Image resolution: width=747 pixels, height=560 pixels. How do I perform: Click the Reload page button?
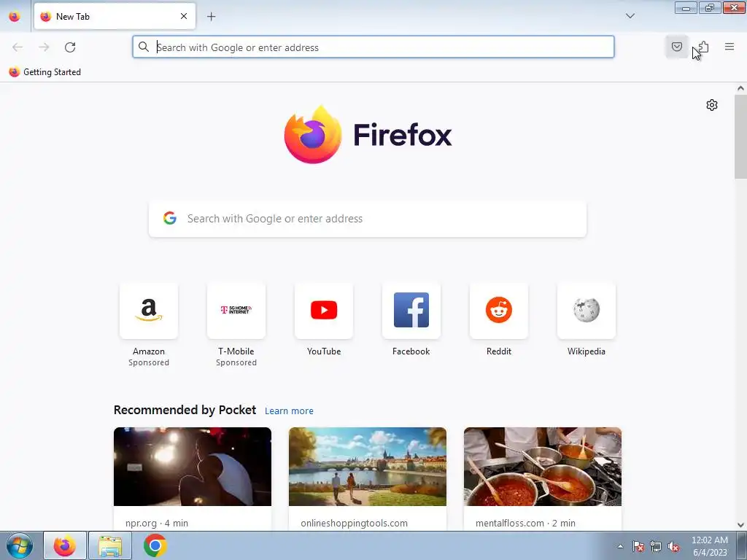pos(70,47)
